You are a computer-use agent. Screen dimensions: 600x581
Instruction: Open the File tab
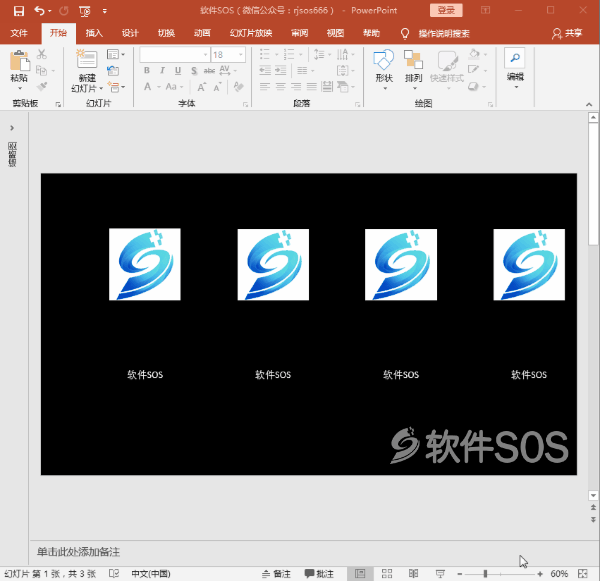click(19, 33)
